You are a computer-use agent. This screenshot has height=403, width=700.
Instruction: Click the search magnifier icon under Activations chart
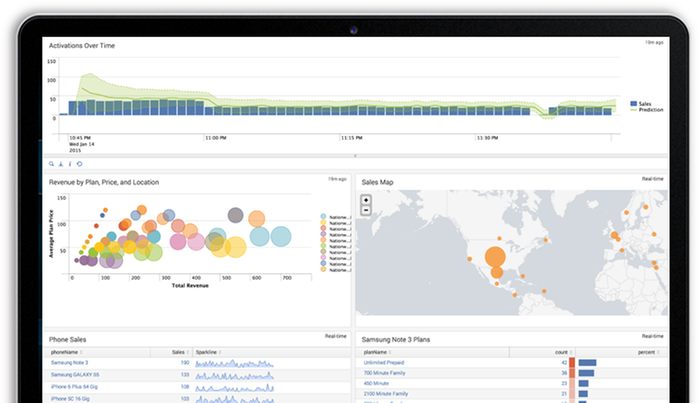51,163
